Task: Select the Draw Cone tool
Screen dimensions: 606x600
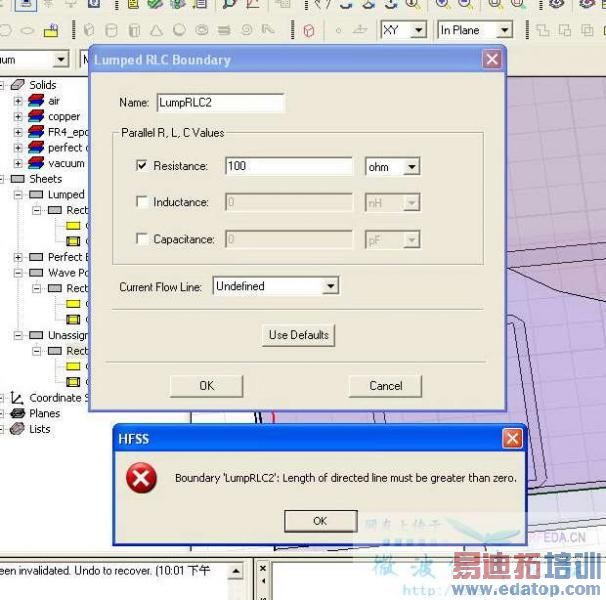Action: pos(156,30)
